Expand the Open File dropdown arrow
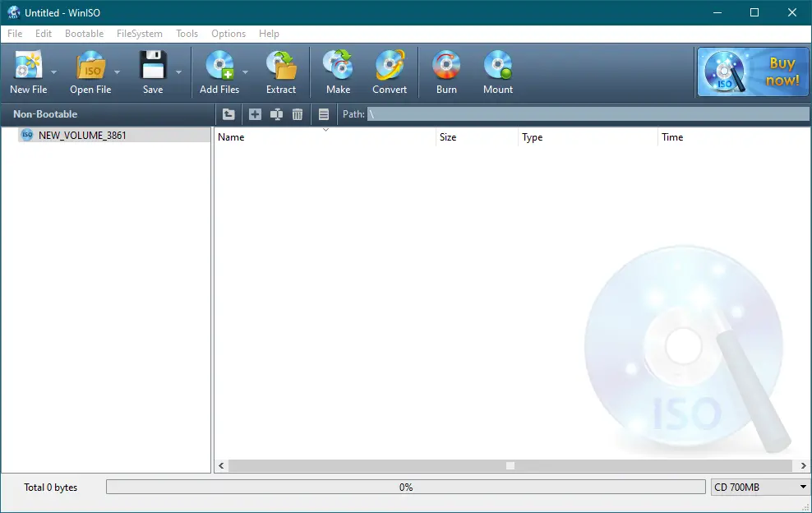812x513 pixels. click(x=117, y=72)
